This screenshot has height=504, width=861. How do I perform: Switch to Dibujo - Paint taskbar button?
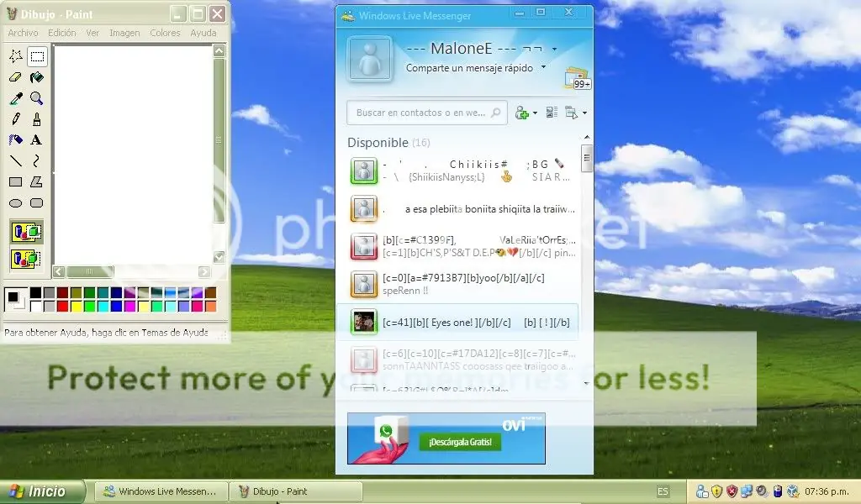[x=297, y=491]
